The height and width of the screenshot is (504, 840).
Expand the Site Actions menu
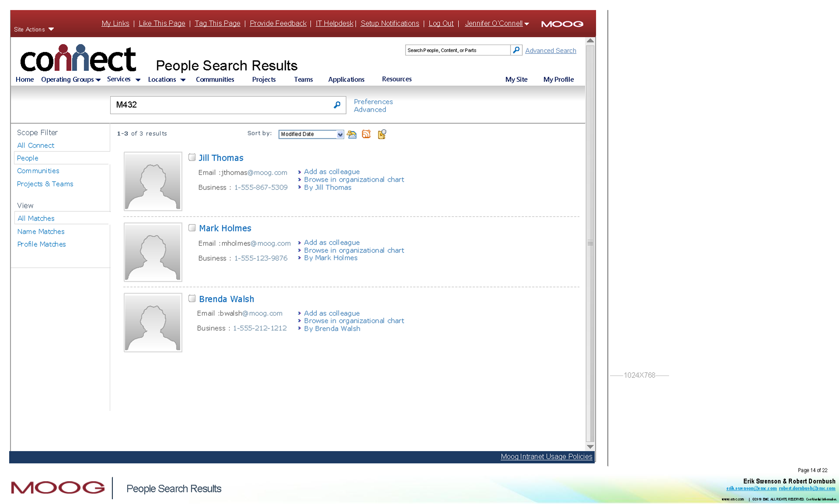[x=34, y=29]
